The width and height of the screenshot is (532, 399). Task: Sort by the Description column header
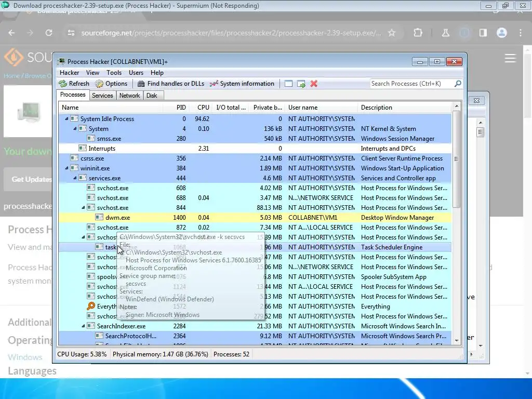tap(405, 108)
